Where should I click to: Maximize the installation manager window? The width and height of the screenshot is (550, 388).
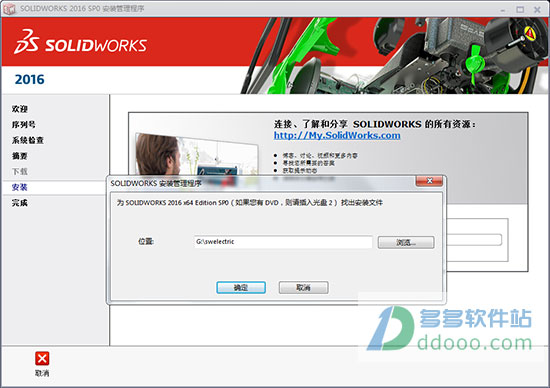[x=520, y=10]
